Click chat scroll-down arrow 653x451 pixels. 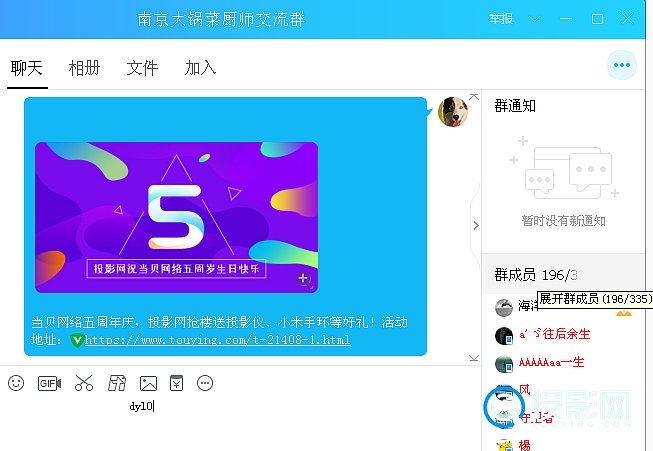[x=474, y=358]
